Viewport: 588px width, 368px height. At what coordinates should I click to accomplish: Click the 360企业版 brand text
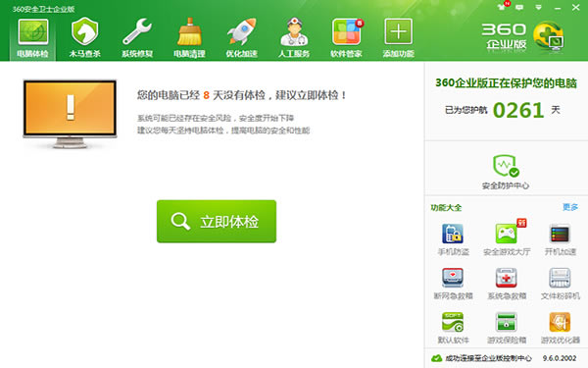(504, 37)
